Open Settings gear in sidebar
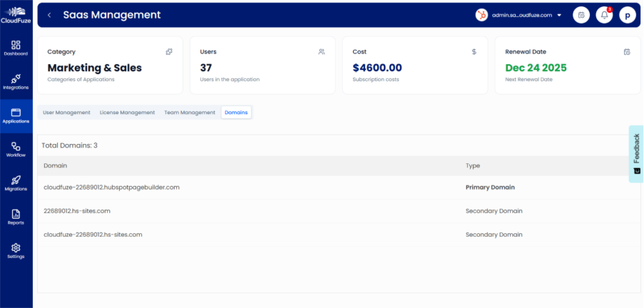This screenshot has width=644, height=308. [16, 247]
